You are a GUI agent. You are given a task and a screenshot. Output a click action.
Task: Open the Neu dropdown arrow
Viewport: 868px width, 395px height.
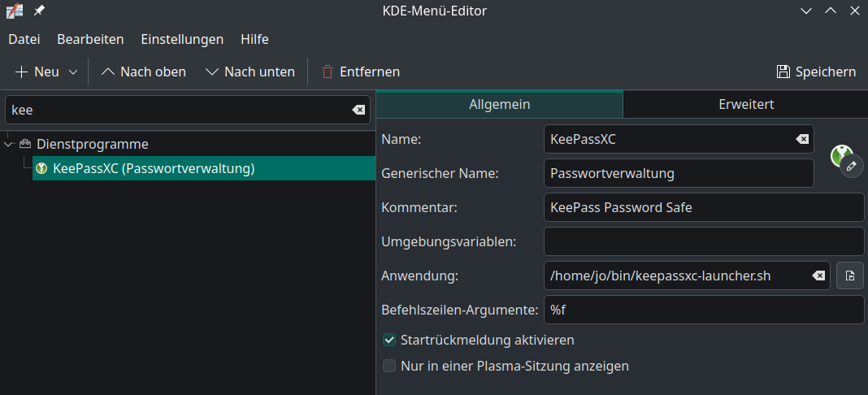point(73,72)
